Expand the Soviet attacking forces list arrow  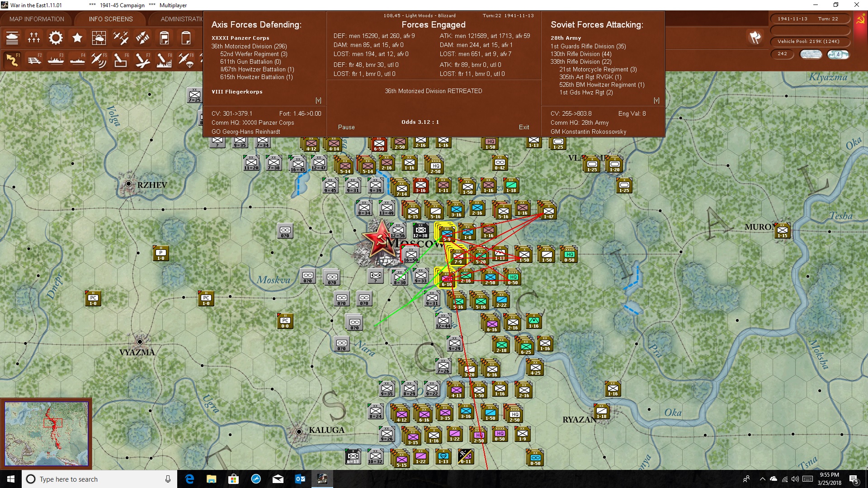coord(656,100)
